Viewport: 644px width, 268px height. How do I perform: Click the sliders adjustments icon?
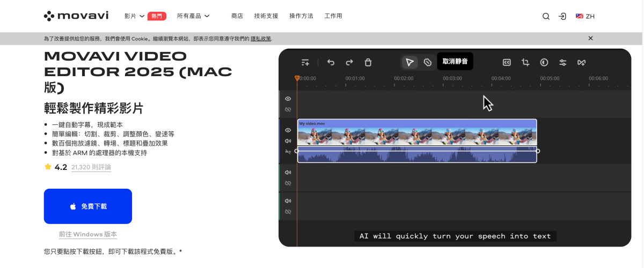click(x=563, y=62)
